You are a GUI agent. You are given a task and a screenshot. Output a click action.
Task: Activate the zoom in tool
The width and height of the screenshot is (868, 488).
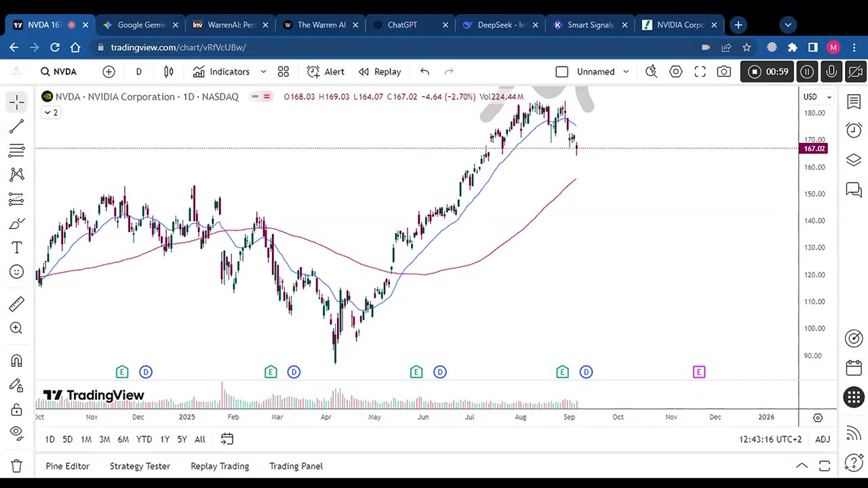click(x=17, y=329)
